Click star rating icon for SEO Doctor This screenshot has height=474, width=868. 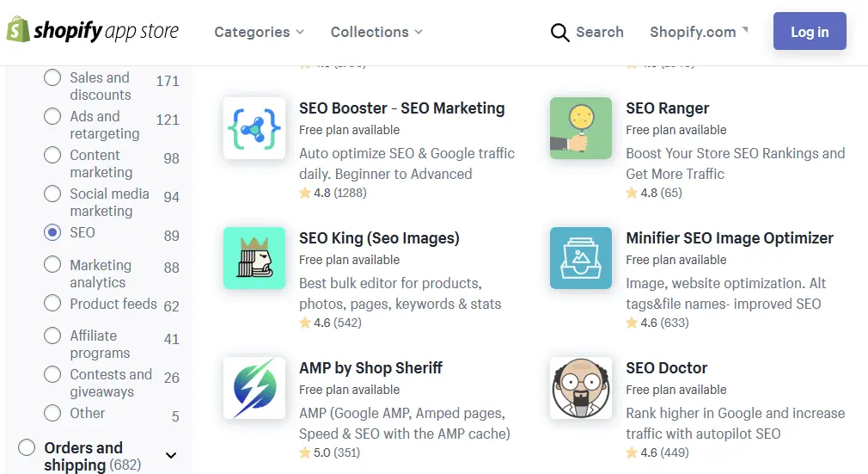coord(632,452)
